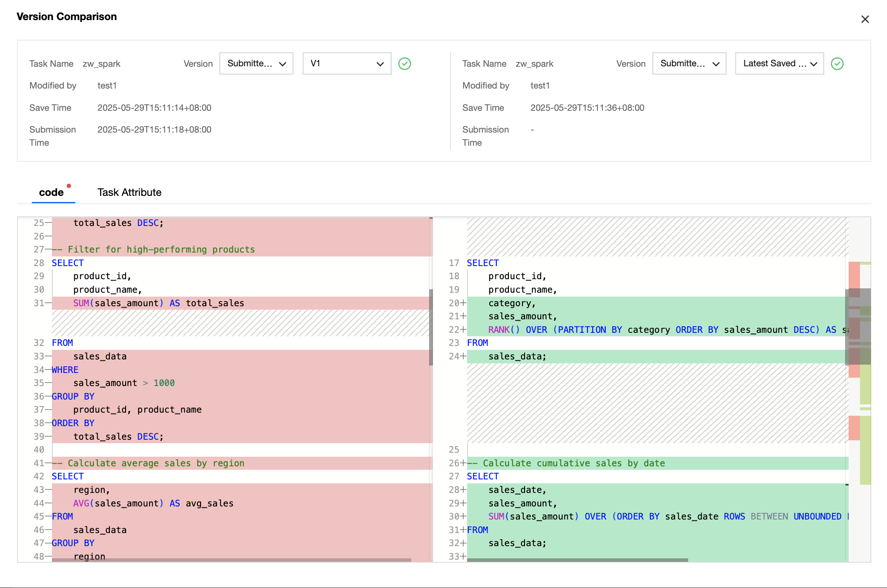Open right Submitted version type dropdown
Image resolution: width=887 pixels, height=588 pixels.
689,64
